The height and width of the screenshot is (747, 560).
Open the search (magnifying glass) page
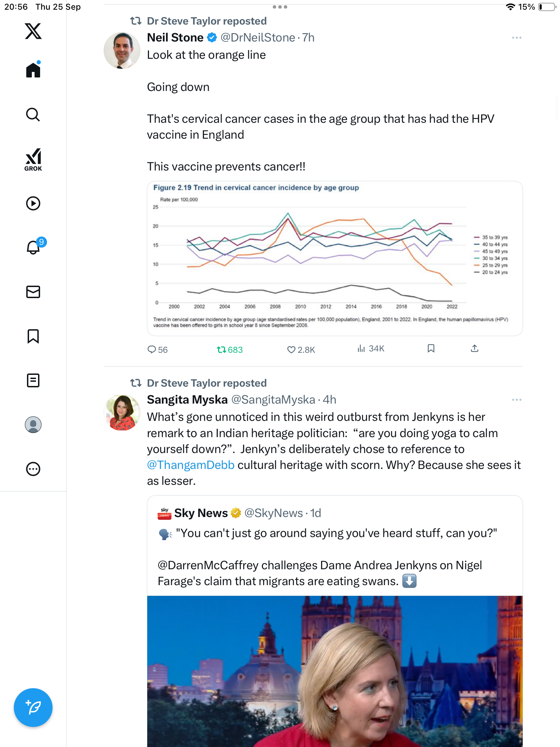coord(33,114)
